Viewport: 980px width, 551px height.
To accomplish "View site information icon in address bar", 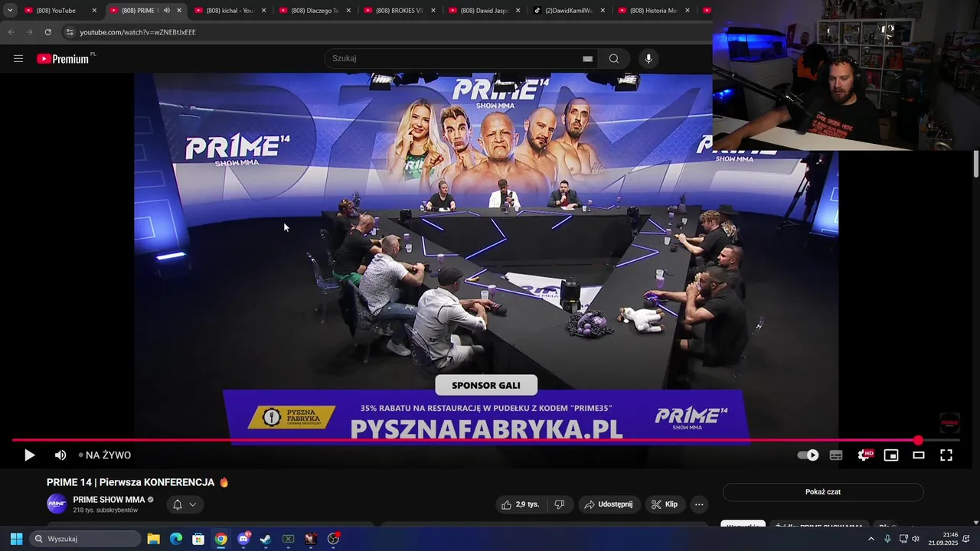I will click(x=70, y=32).
